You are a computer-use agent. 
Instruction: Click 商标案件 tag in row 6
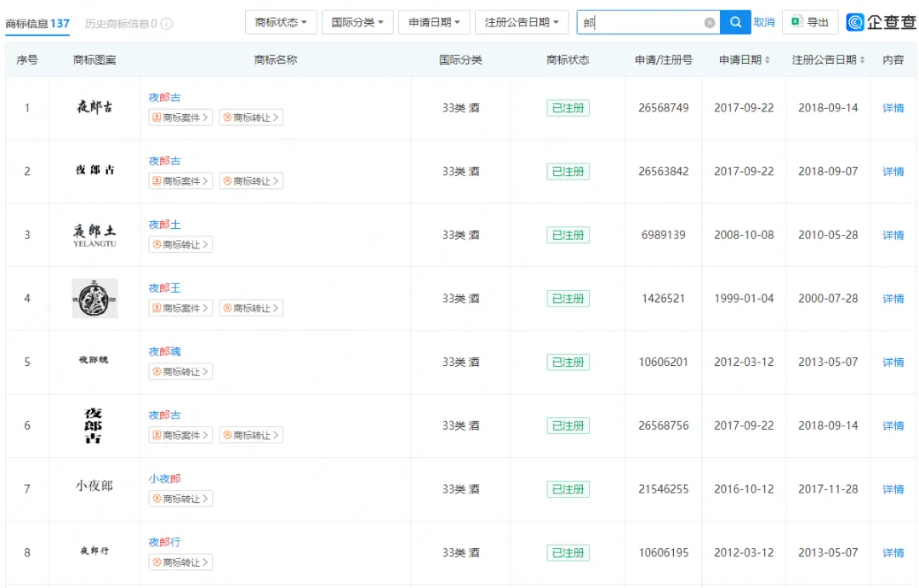point(180,435)
